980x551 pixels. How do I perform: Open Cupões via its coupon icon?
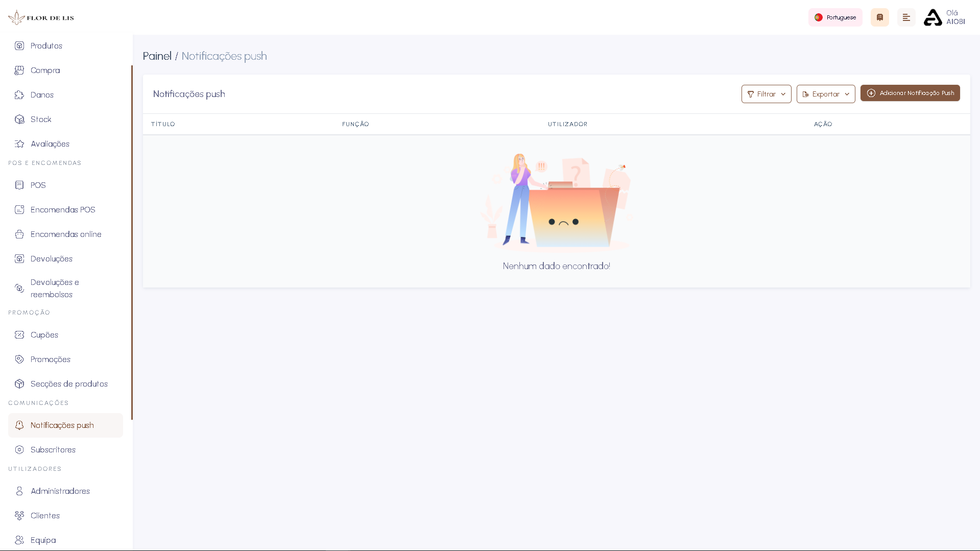point(19,334)
